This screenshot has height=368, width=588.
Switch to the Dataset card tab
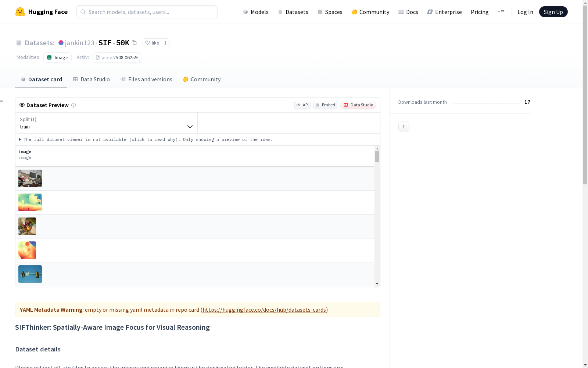pos(41,79)
